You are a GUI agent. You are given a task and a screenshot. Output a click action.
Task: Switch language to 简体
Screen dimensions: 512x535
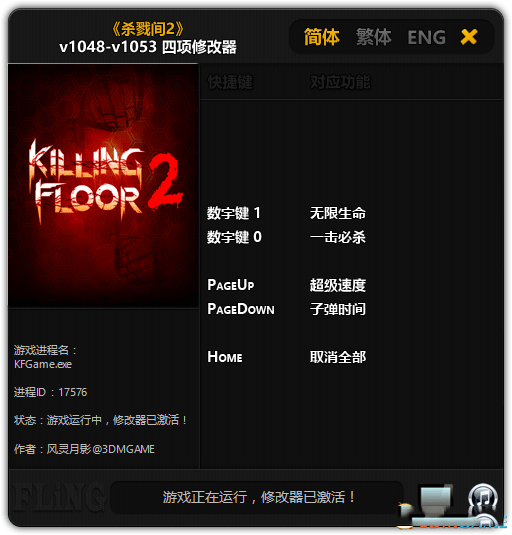pyautogui.click(x=321, y=37)
